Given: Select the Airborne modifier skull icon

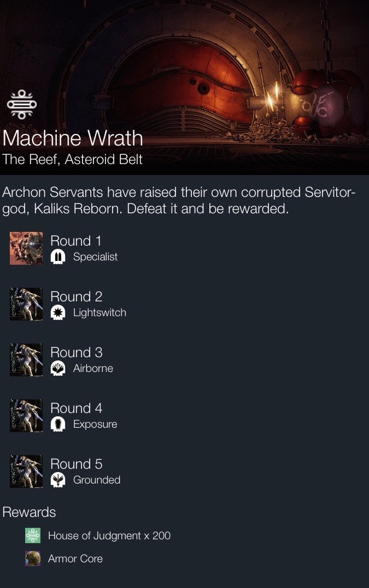Looking at the screenshot, I should click(x=58, y=369).
